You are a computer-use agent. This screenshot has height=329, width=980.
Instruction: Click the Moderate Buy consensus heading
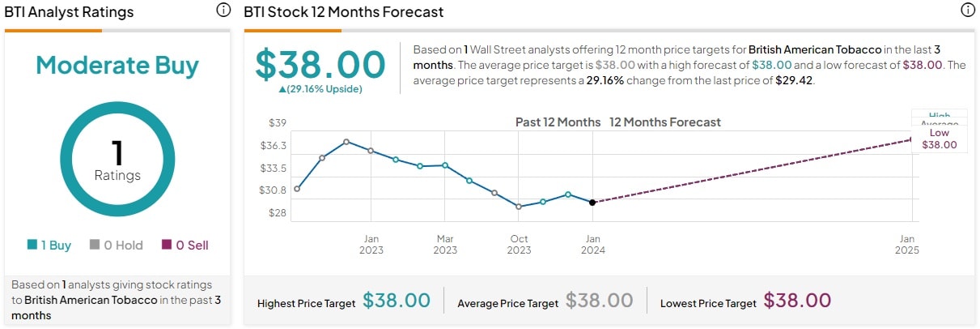click(117, 66)
